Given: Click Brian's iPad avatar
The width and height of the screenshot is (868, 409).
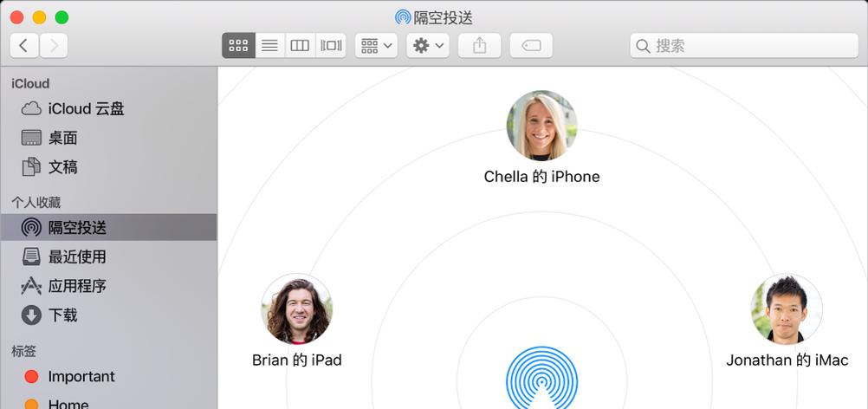Looking at the screenshot, I should pos(297,308).
